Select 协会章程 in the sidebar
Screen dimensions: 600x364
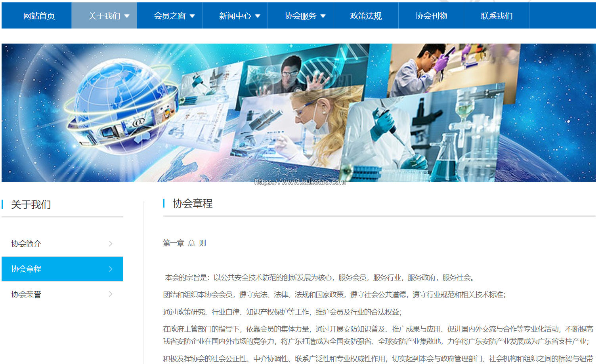click(62, 269)
